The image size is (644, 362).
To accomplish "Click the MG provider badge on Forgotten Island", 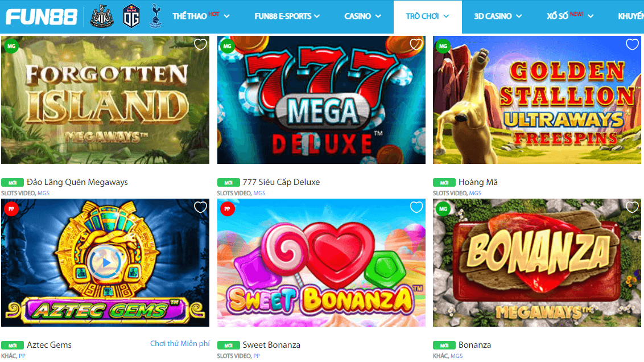I will click(11, 46).
